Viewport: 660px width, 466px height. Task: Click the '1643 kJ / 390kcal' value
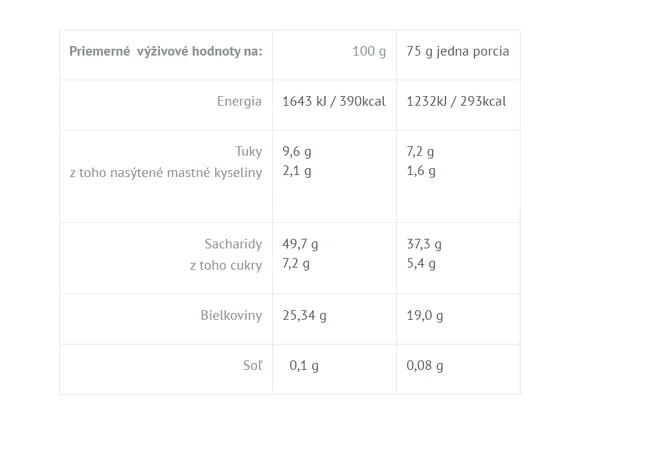point(334,102)
